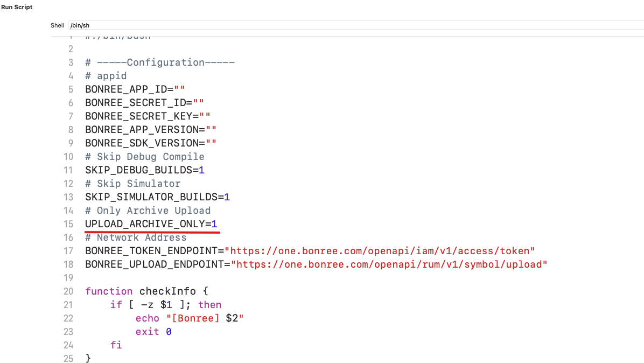Place cursor on the exit 0 statement
This screenshot has height=363, width=644.
[x=153, y=332]
